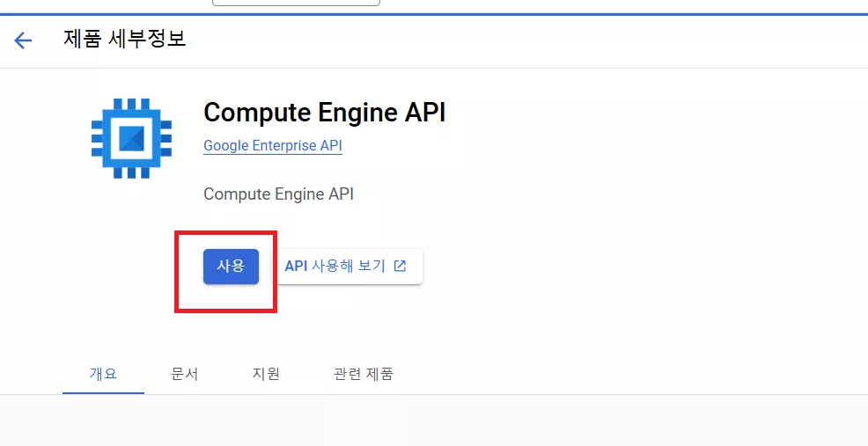Switch to the 문서 tab
This screenshot has height=446, width=868.
point(184,374)
